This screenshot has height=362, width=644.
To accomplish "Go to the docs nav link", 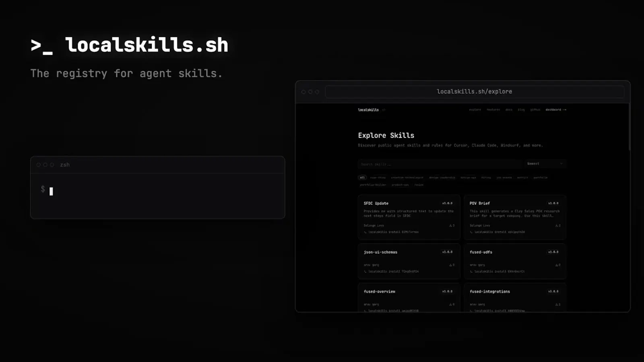I will [509, 109].
